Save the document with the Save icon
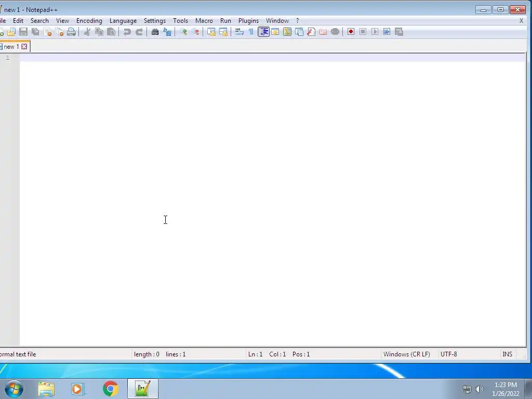This screenshot has width=532, height=399. [x=23, y=32]
